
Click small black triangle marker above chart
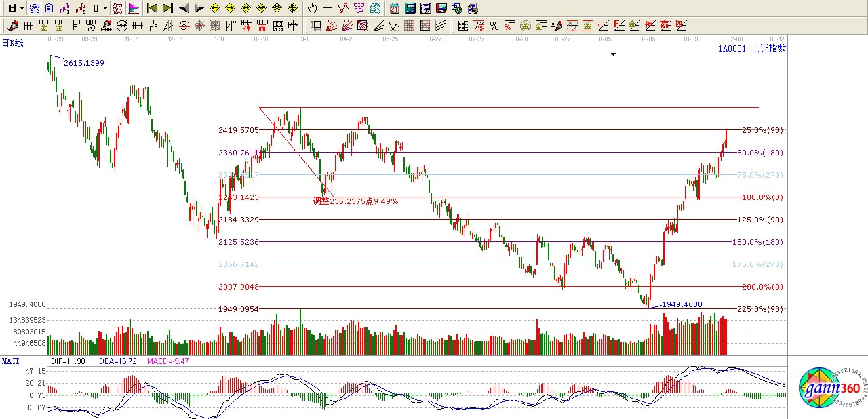click(x=613, y=54)
